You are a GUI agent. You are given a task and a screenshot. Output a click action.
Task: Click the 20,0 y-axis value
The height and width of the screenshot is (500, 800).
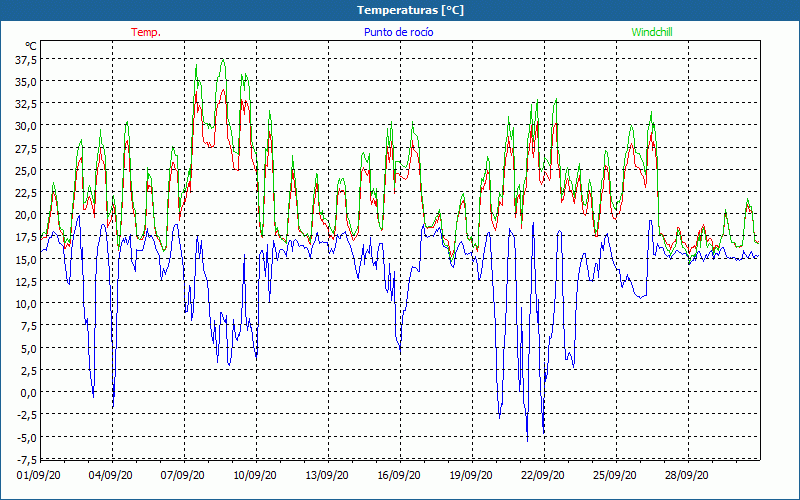coord(26,215)
